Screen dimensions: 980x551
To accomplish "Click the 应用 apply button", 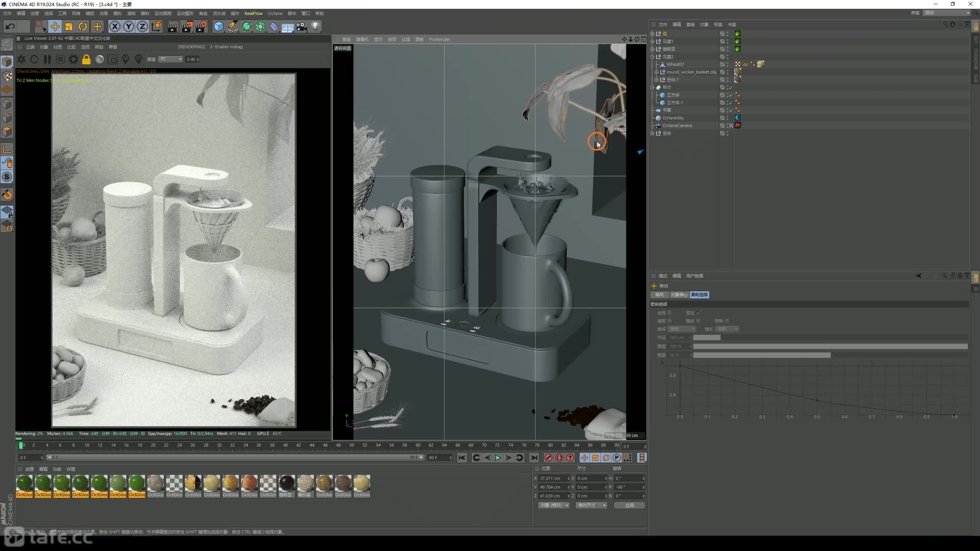I will pos(629,505).
